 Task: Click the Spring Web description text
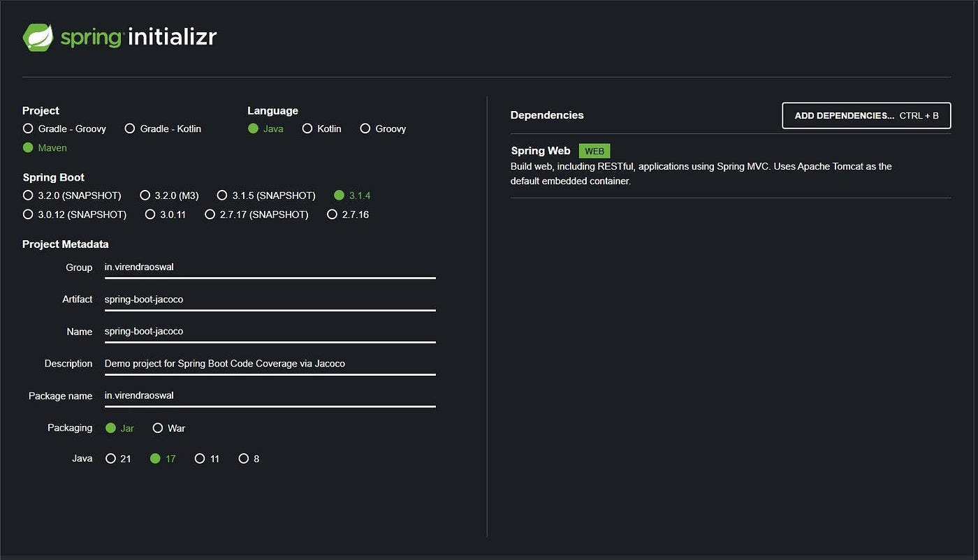[701, 174]
